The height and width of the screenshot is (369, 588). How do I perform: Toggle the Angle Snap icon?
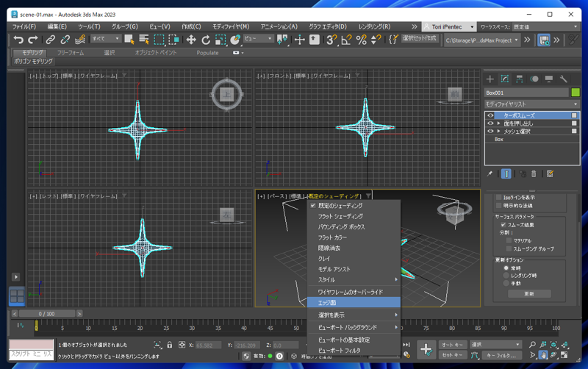346,40
